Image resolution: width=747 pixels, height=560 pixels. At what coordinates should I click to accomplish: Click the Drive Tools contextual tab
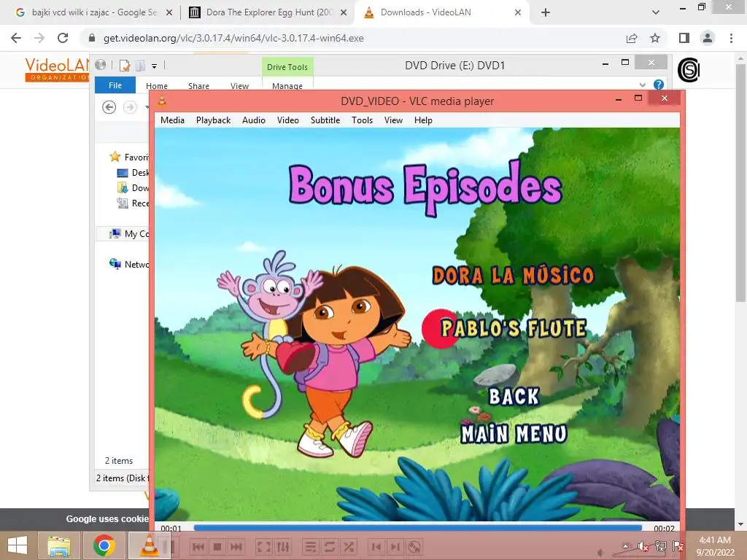pos(287,66)
